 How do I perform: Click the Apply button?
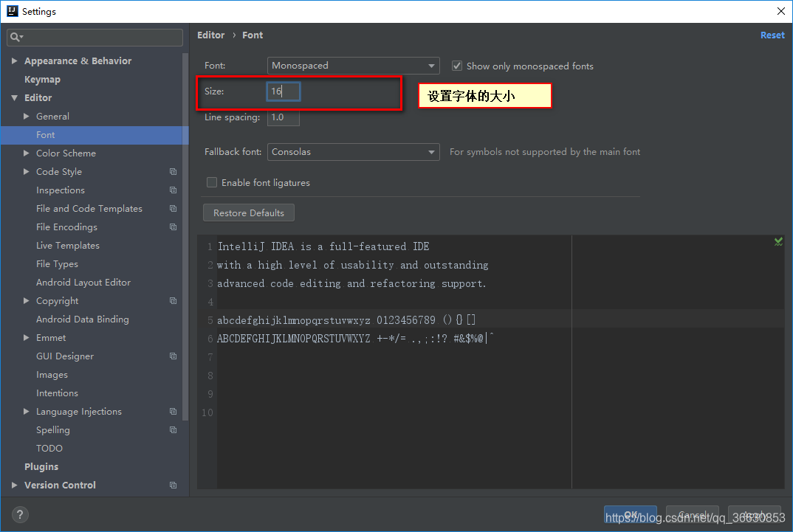pos(754,515)
